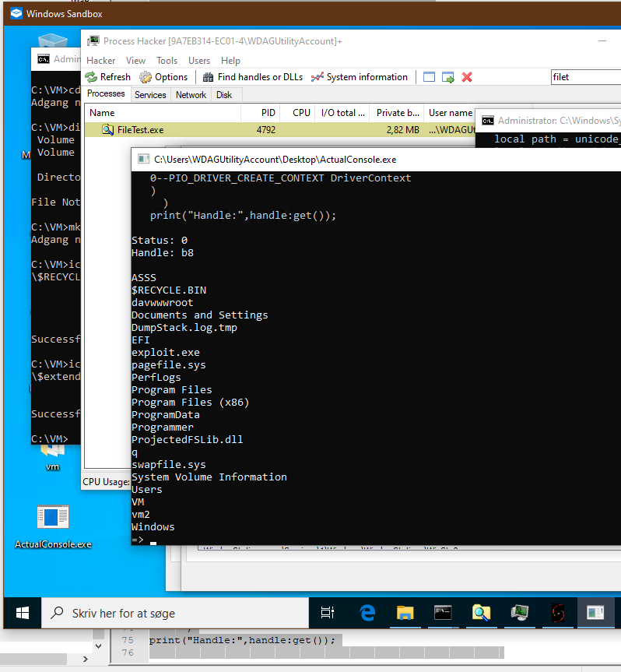Sort by the Private bytes column header
621x672 pixels.
(397, 113)
